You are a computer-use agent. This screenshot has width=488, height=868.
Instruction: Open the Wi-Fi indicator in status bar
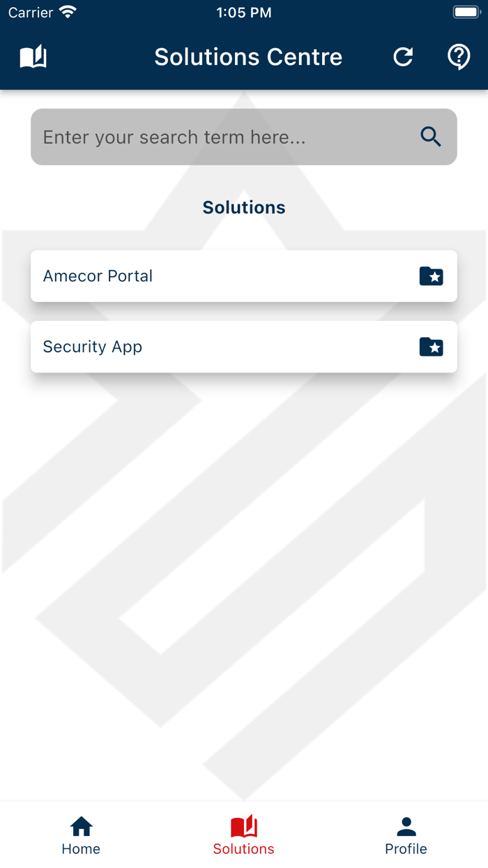coord(66,11)
